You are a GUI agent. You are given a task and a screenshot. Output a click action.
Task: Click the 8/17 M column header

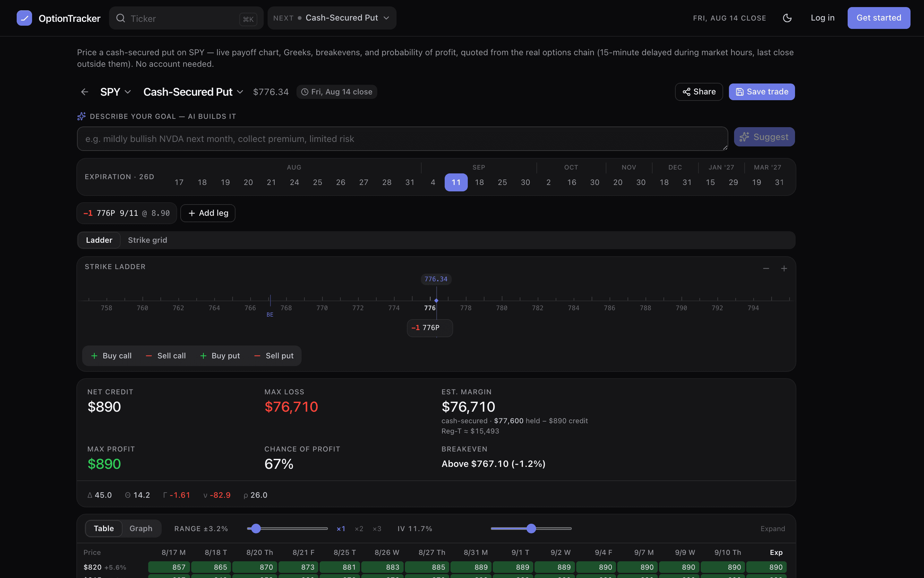[x=173, y=552]
